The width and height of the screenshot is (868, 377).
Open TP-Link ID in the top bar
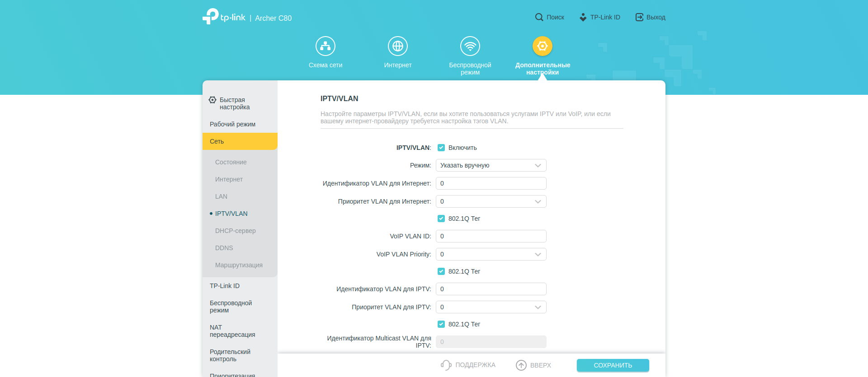600,17
